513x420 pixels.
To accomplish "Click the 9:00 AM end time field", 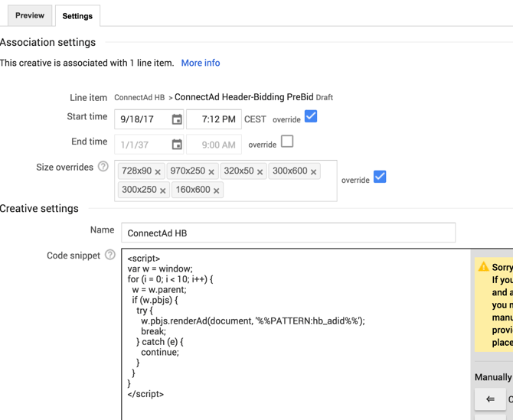I will click(x=214, y=145).
